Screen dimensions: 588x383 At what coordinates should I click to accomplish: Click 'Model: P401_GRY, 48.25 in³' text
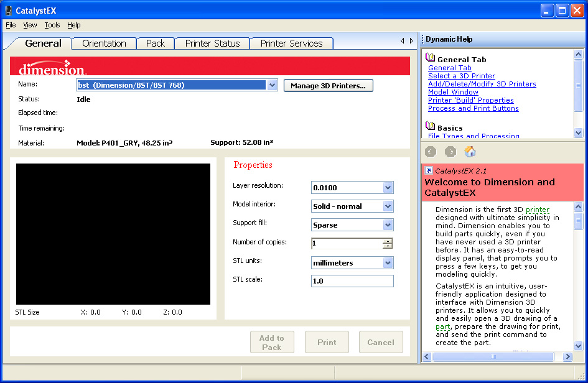(x=124, y=143)
